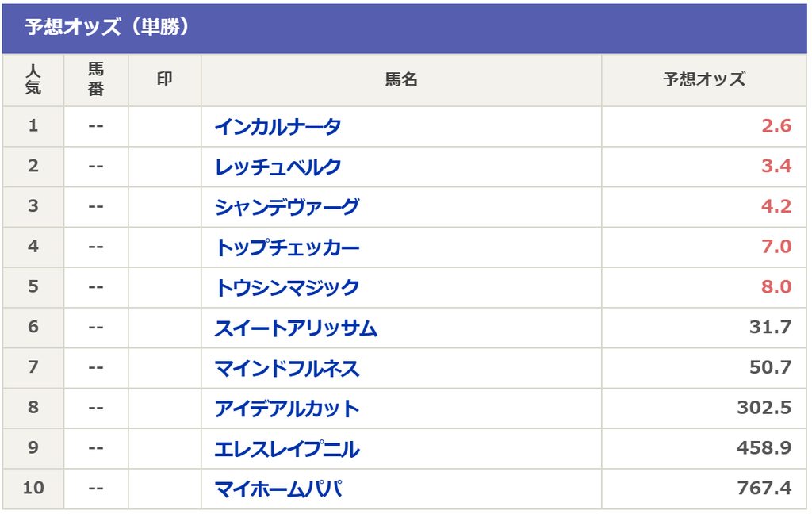
Task: Open horse link マイホームパパ
Action: click(278, 489)
